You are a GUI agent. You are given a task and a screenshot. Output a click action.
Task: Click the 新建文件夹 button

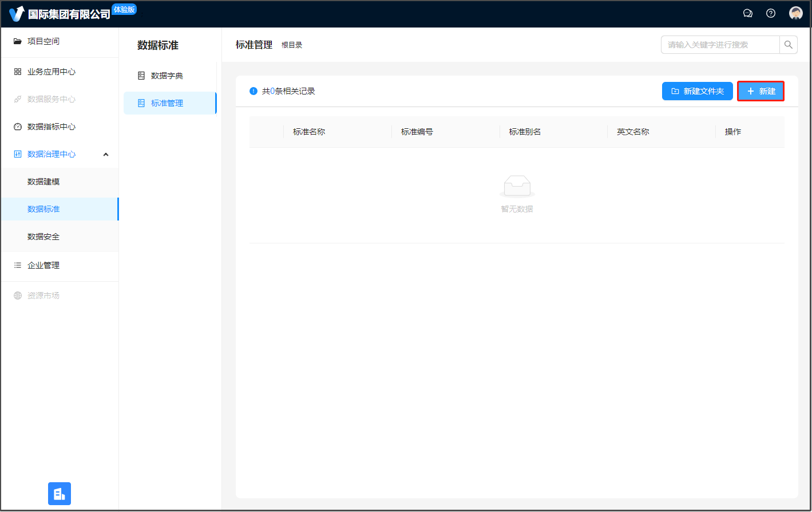tap(697, 91)
